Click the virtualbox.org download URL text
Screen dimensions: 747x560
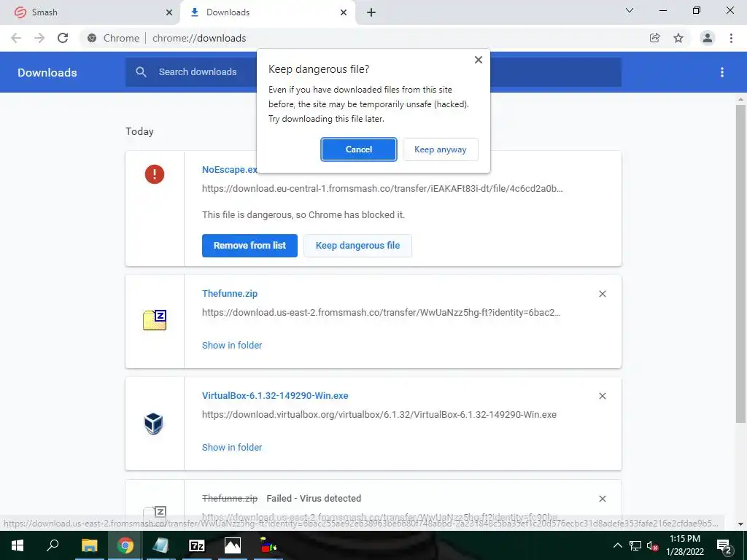coord(379,415)
